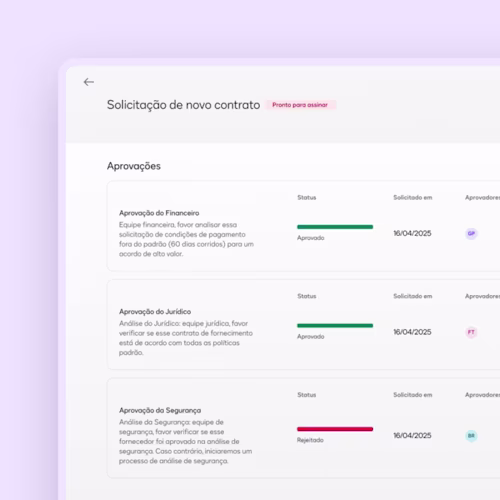Click the FT approver avatar

(x=471, y=332)
